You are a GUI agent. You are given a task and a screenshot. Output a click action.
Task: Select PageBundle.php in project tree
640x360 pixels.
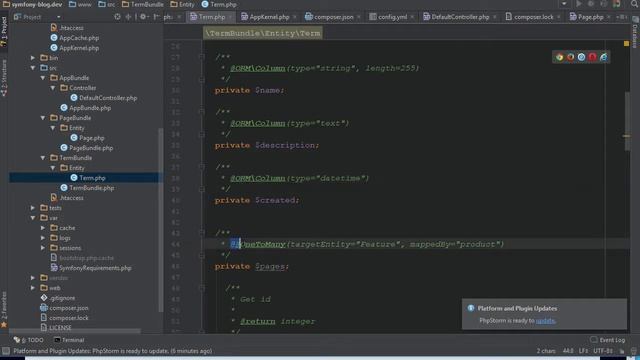(x=91, y=148)
